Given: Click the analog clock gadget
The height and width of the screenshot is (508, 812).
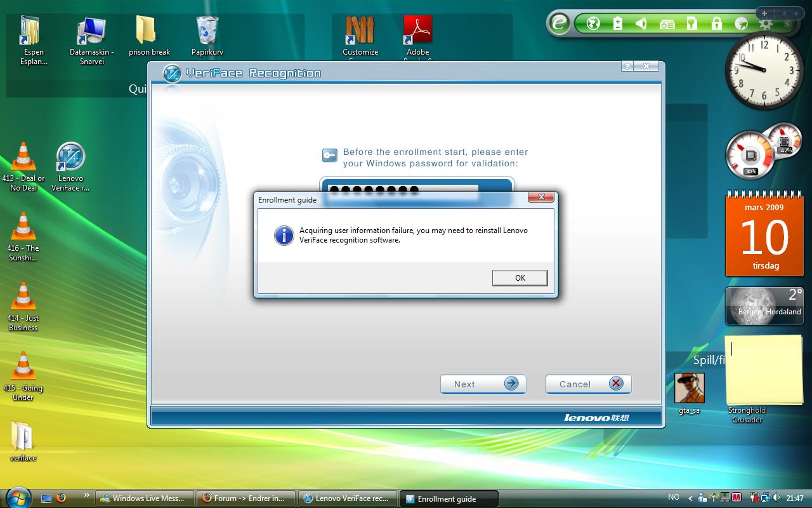Looking at the screenshot, I should click(x=764, y=70).
